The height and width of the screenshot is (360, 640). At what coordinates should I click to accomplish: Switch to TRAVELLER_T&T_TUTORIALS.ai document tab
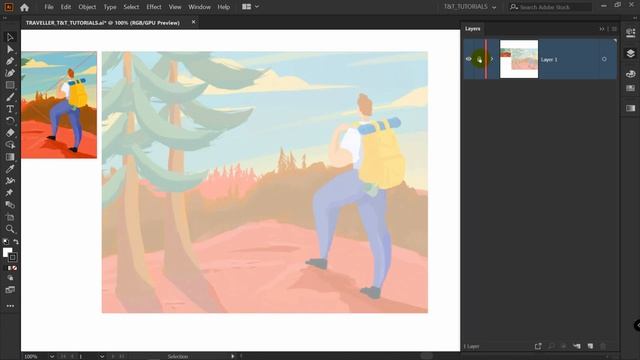click(x=103, y=23)
